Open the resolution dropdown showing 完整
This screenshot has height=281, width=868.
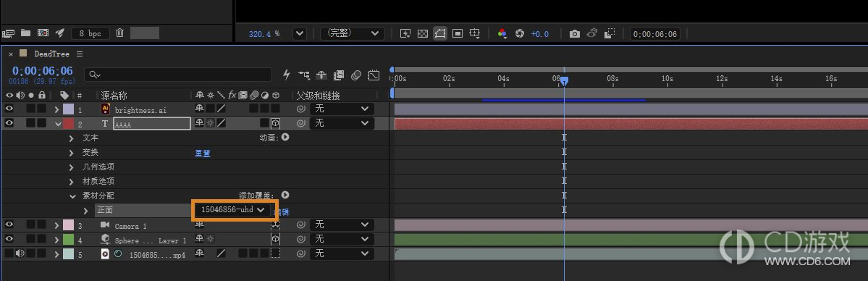coord(353,34)
